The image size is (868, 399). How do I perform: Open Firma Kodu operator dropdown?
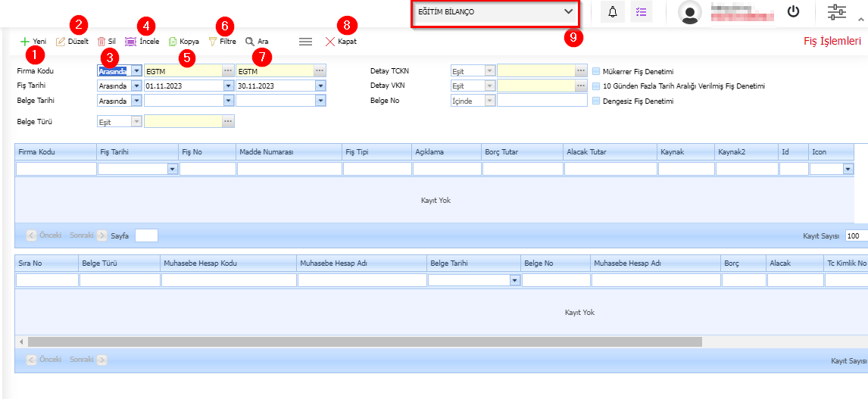coord(136,71)
